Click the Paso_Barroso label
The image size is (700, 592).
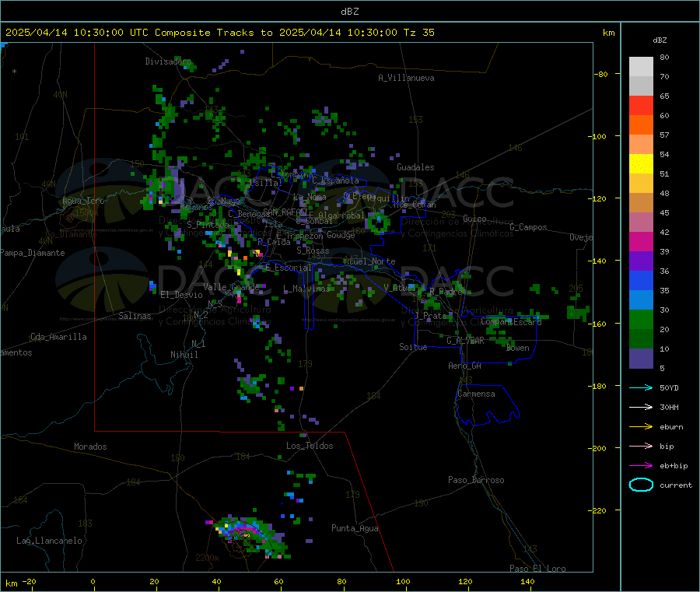point(476,480)
